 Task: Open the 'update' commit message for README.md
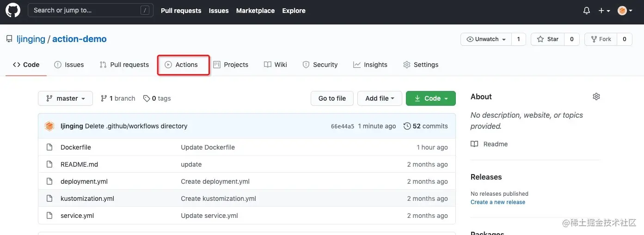point(191,164)
